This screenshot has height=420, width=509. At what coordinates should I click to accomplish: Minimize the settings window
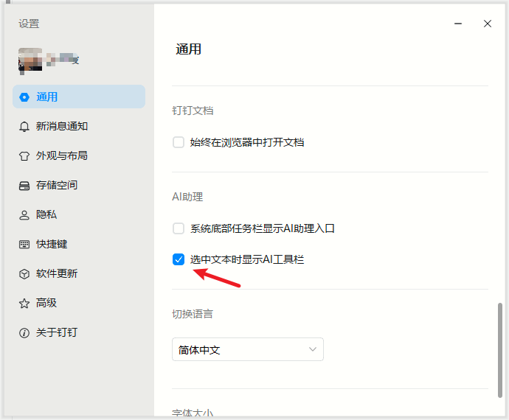459,24
